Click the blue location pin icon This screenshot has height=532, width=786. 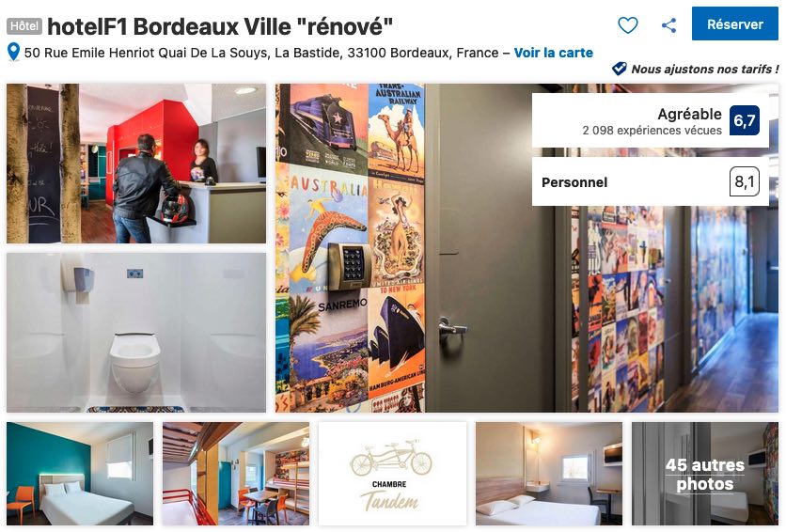click(13, 52)
